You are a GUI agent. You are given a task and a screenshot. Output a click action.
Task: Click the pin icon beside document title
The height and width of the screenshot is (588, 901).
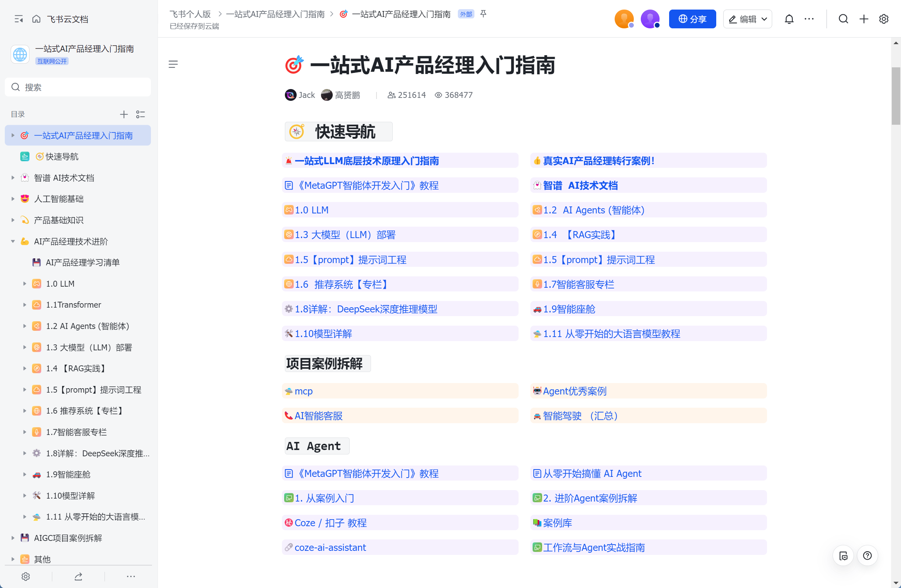483,14
